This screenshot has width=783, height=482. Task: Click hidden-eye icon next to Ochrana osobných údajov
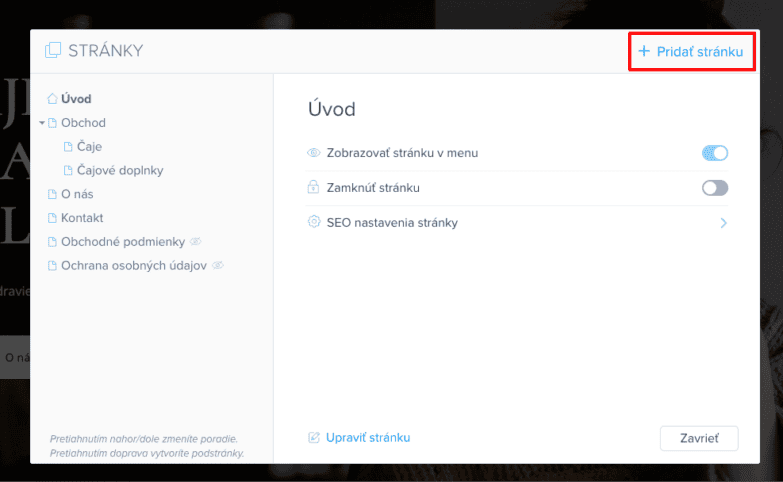pos(217,265)
